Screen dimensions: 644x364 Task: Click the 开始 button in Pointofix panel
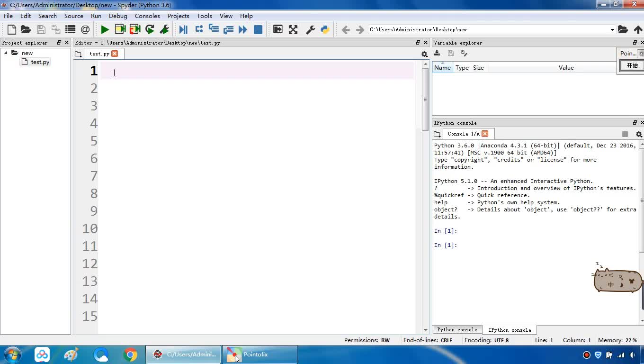pyautogui.click(x=632, y=66)
